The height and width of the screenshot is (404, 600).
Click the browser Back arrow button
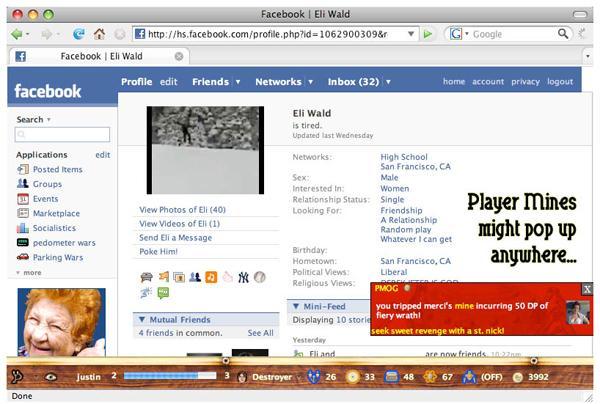[16, 34]
